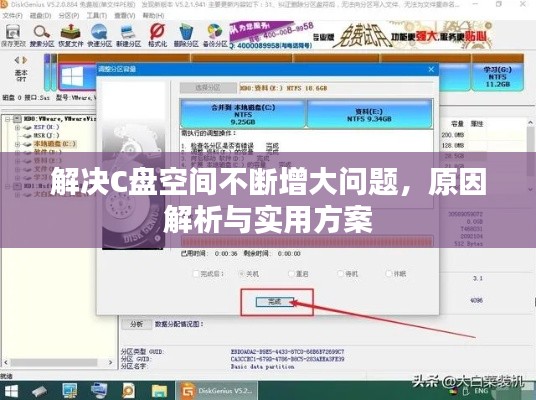536x400 pixels.
Task: Click the HD0 VMware disk icon in tree
Action: [x=17, y=119]
